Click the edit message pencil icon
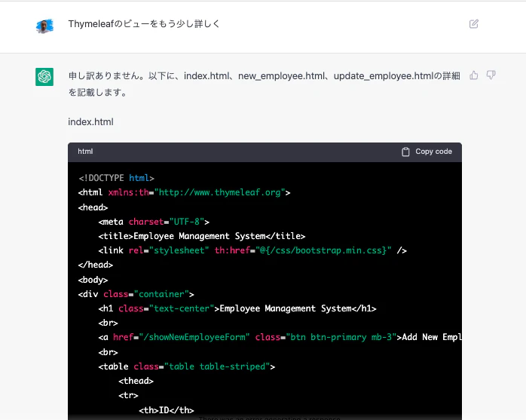 (474, 24)
